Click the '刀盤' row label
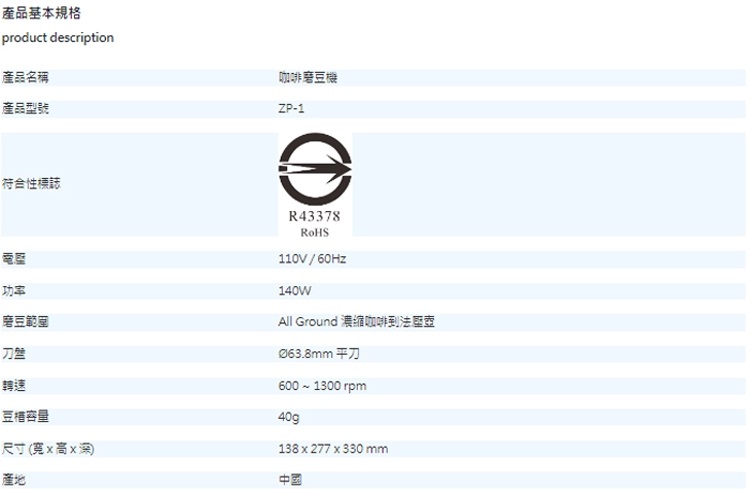750x489 pixels. coord(13,354)
